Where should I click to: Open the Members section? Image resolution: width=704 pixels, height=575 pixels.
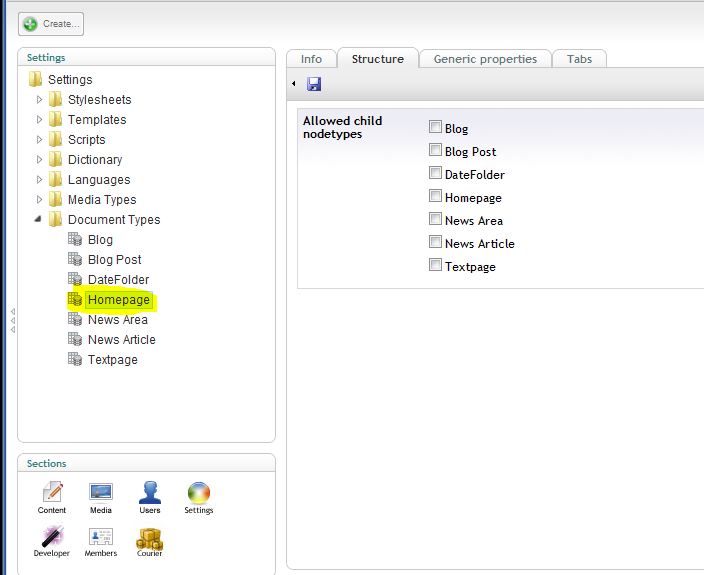(x=101, y=541)
